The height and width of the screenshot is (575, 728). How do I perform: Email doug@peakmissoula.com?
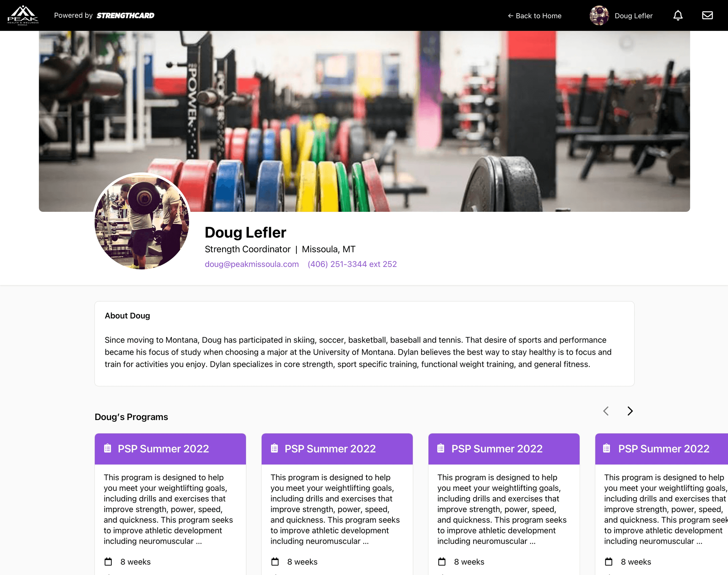tap(252, 264)
